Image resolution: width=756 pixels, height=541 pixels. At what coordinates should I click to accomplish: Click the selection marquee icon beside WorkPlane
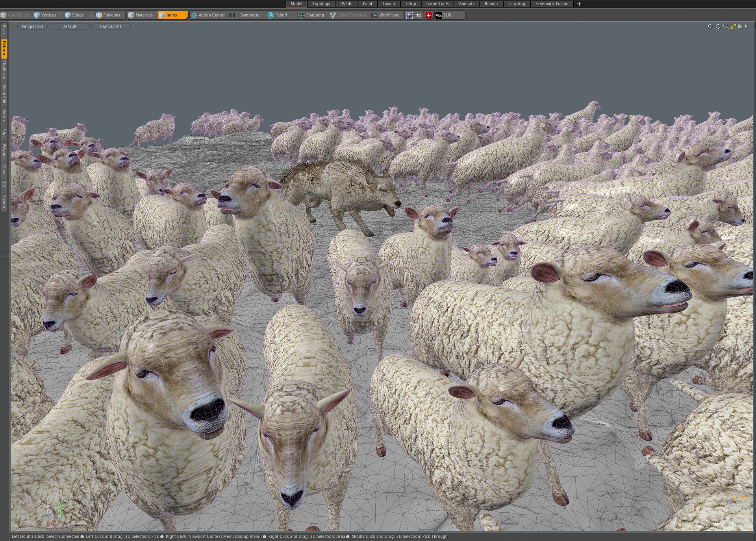[x=409, y=15]
